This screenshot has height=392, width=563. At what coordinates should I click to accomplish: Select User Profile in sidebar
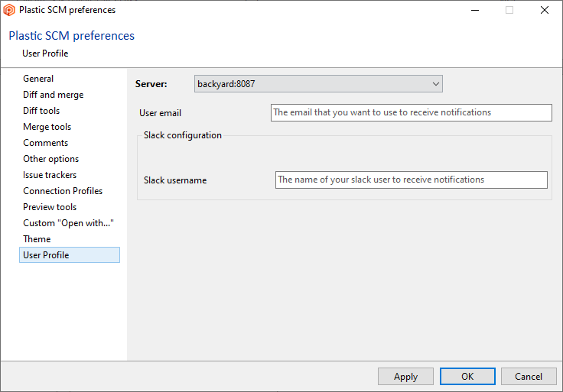click(70, 255)
